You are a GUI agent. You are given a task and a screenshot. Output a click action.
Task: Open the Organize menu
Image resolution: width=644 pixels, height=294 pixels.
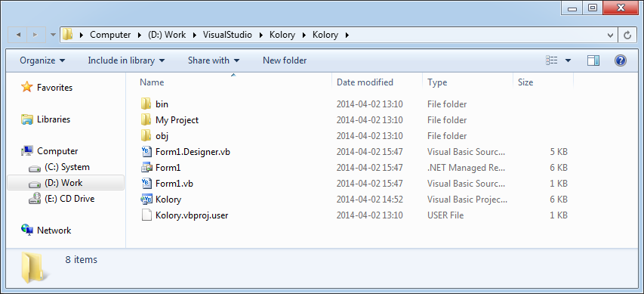coord(42,60)
